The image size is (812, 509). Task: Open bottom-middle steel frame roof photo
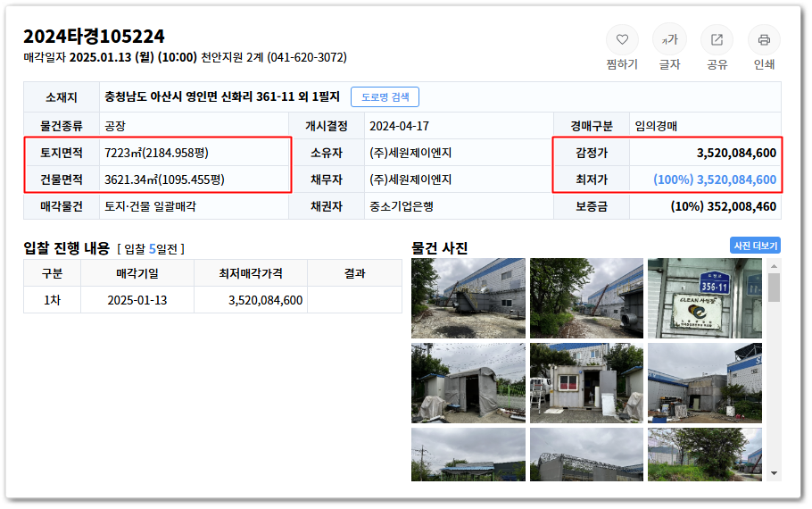pyautogui.click(x=586, y=454)
